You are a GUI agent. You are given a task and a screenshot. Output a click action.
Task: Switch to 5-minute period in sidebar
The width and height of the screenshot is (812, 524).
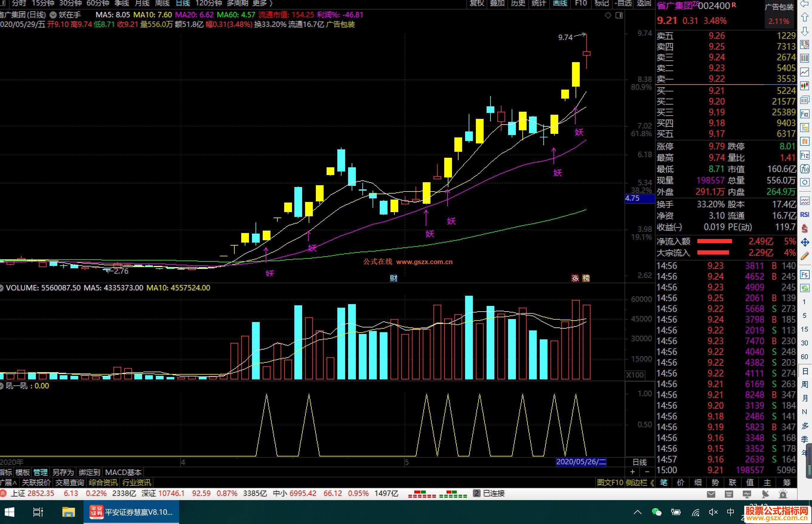(804, 315)
